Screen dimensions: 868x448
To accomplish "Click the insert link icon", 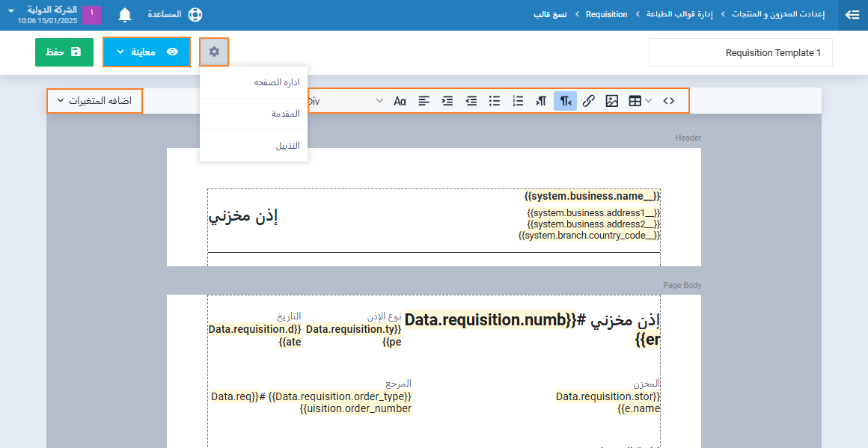I will tap(588, 101).
